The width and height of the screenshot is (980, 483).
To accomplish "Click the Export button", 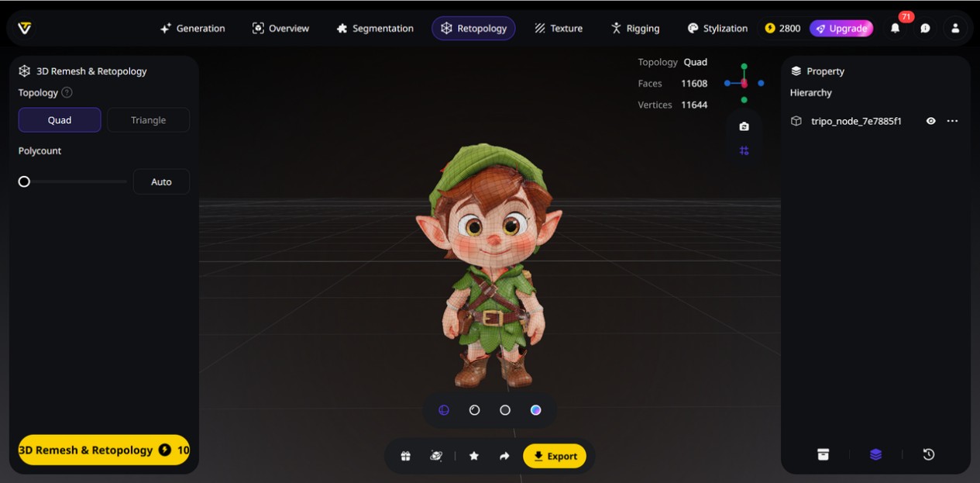I will 555,456.
